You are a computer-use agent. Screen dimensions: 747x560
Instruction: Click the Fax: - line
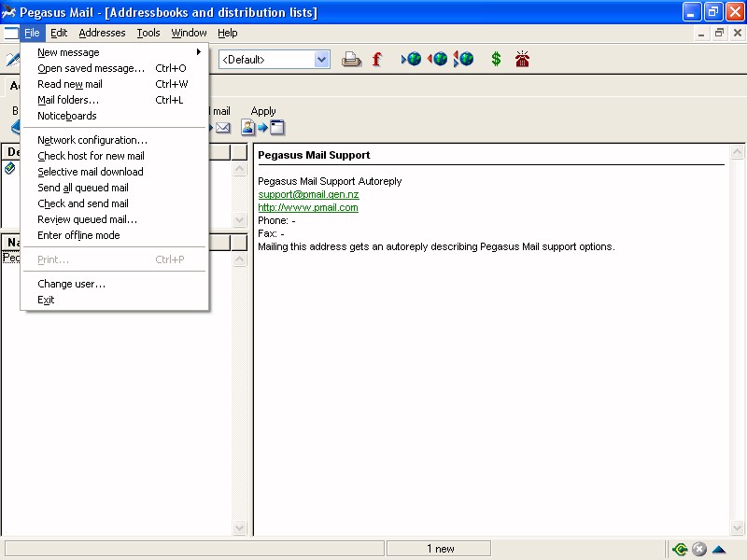click(271, 234)
